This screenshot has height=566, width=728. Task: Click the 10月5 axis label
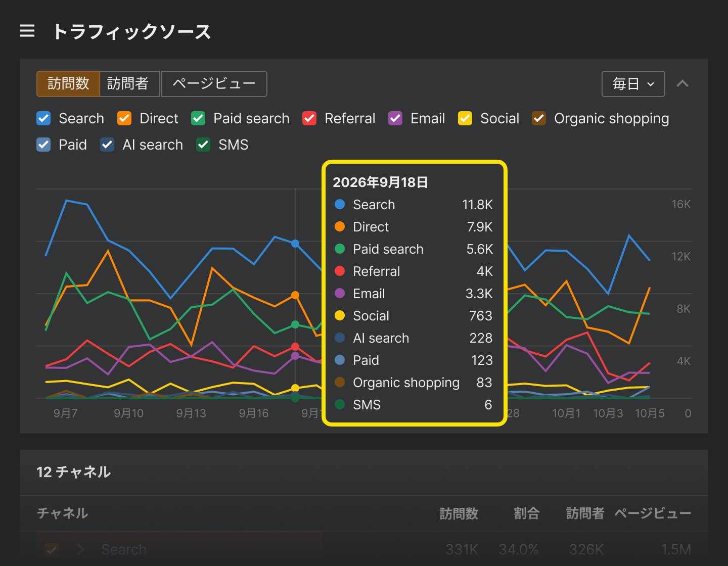650,413
